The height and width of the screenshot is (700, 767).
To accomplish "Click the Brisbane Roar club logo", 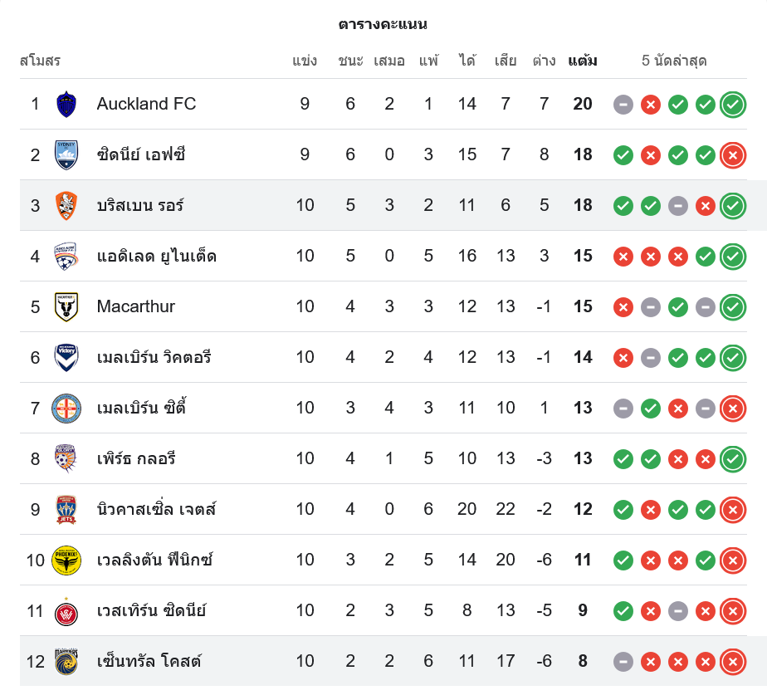I will pos(66,206).
